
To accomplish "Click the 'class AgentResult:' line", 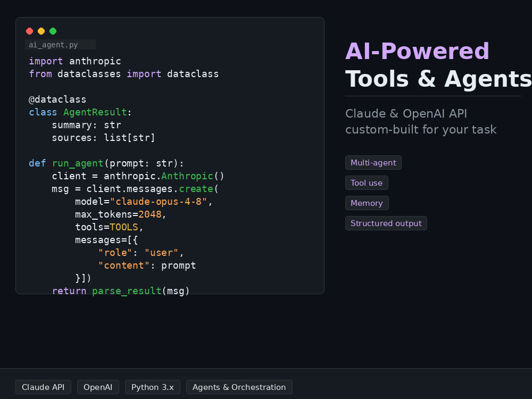I will (80, 112).
